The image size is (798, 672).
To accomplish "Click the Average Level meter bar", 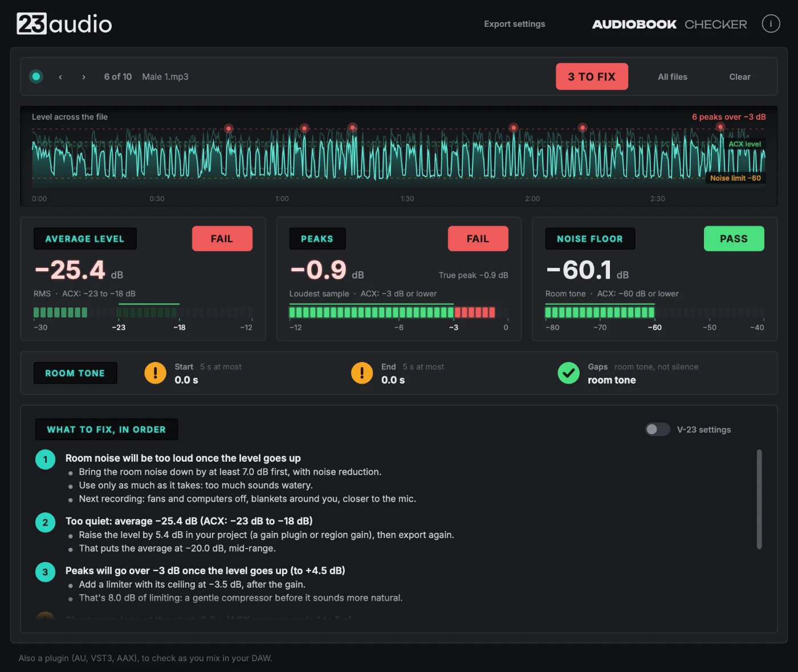I will [143, 312].
